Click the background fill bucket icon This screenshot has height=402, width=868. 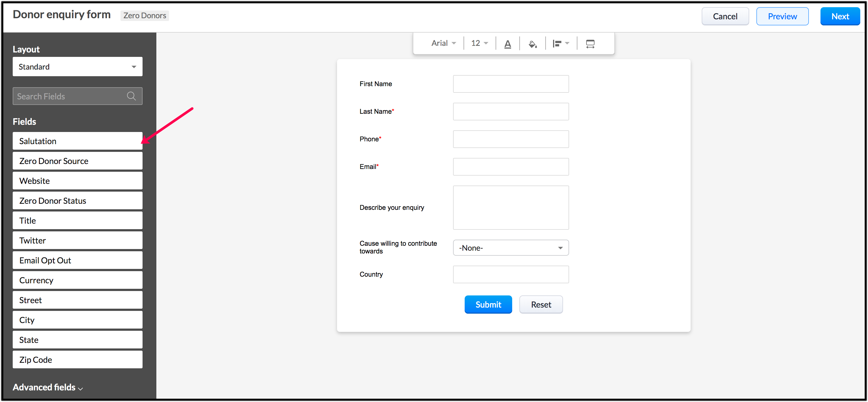coord(532,44)
